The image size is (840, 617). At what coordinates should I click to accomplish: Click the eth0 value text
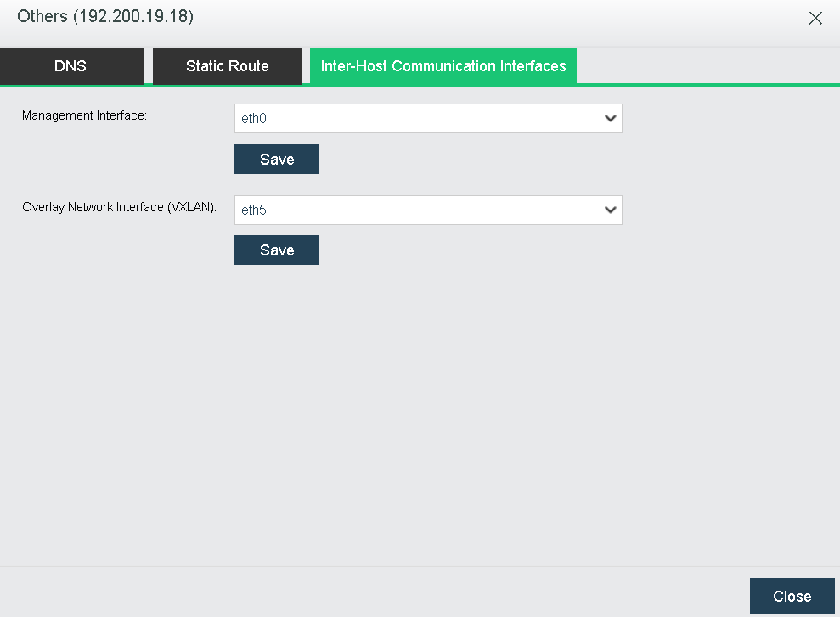254,118
